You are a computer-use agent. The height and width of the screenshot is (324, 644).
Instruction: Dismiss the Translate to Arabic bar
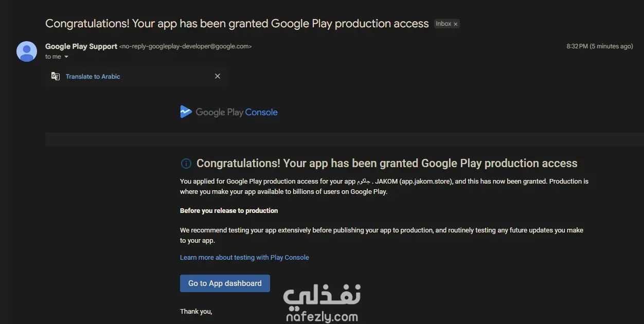(x=218, y=76)
